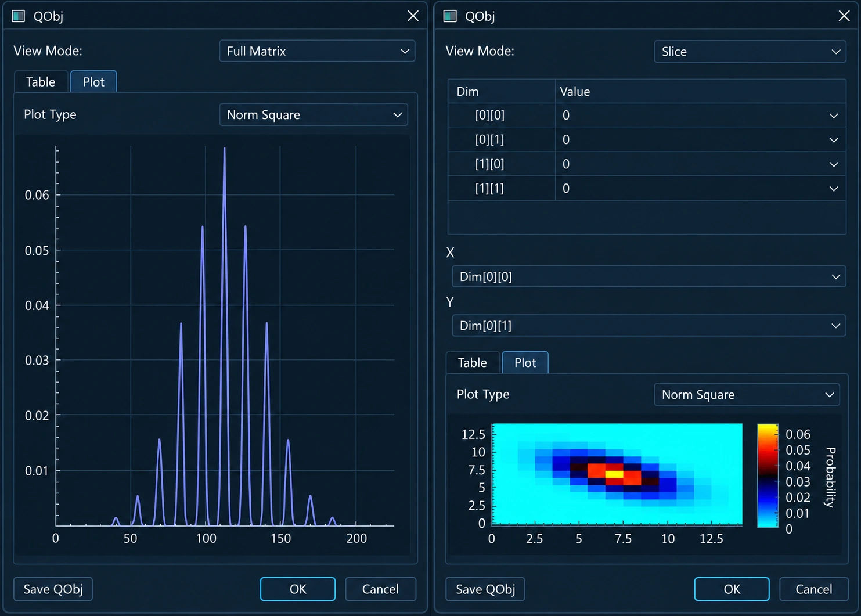Open the Y axis Dim[0][1] dropdown
The image size is (861, 616).
[649, 326]
